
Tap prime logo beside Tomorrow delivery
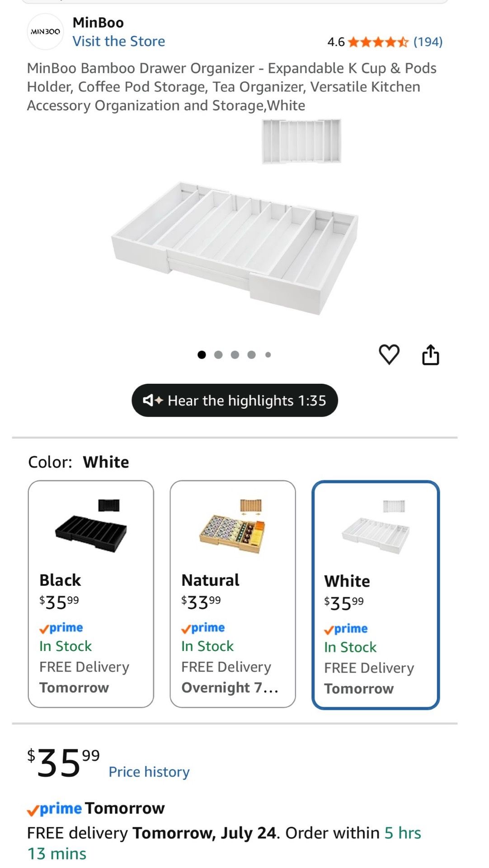tap(54, 808)
